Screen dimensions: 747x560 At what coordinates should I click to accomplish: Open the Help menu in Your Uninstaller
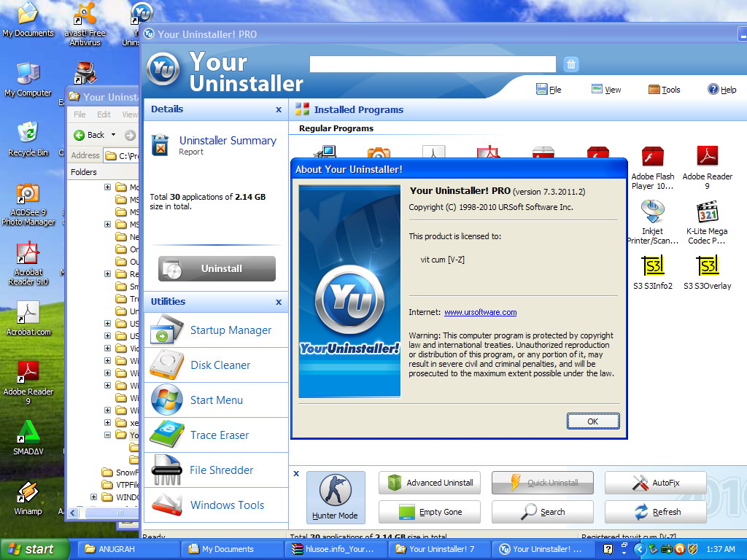721,90
